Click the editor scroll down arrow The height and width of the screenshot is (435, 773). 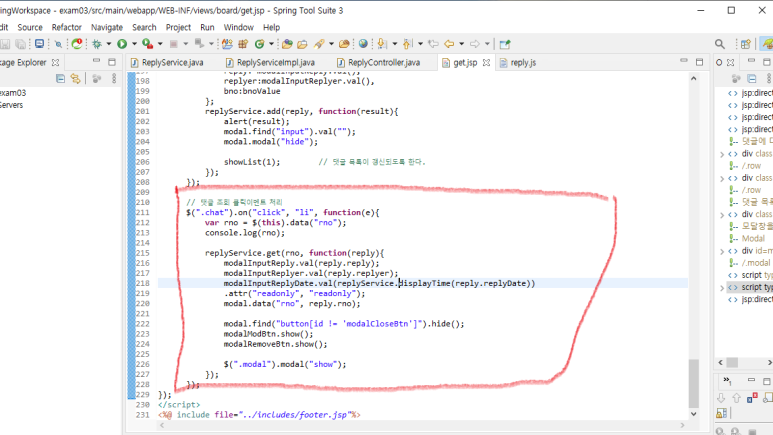(x=694, y=414)
